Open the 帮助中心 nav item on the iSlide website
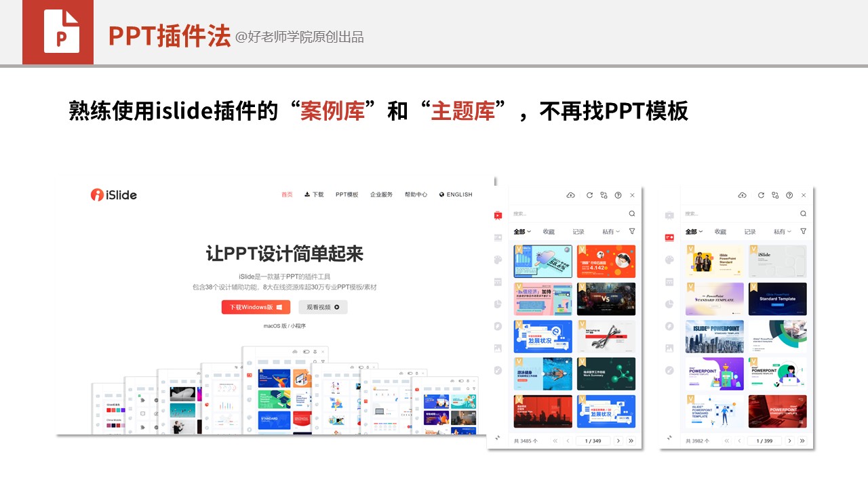The image size is (868, 488). point(416,195)
